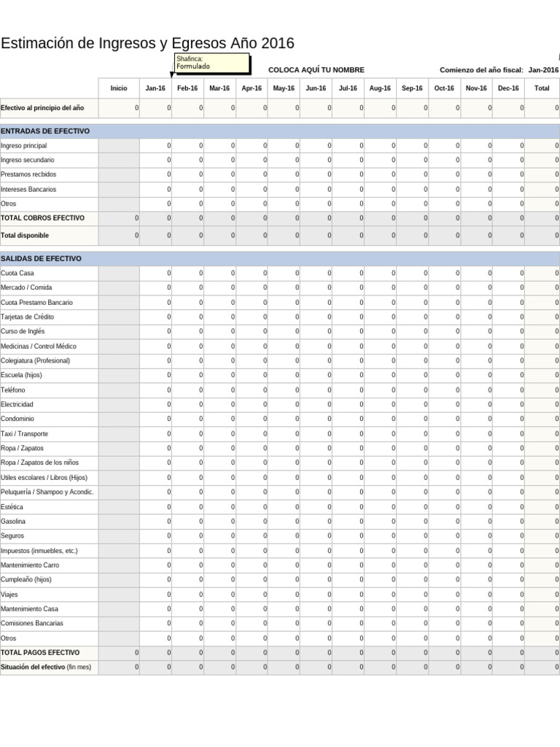The width and height of the screenshot is (560, 747).
Task: Select the 'Jan-16' column header
Action: point(156,88)
